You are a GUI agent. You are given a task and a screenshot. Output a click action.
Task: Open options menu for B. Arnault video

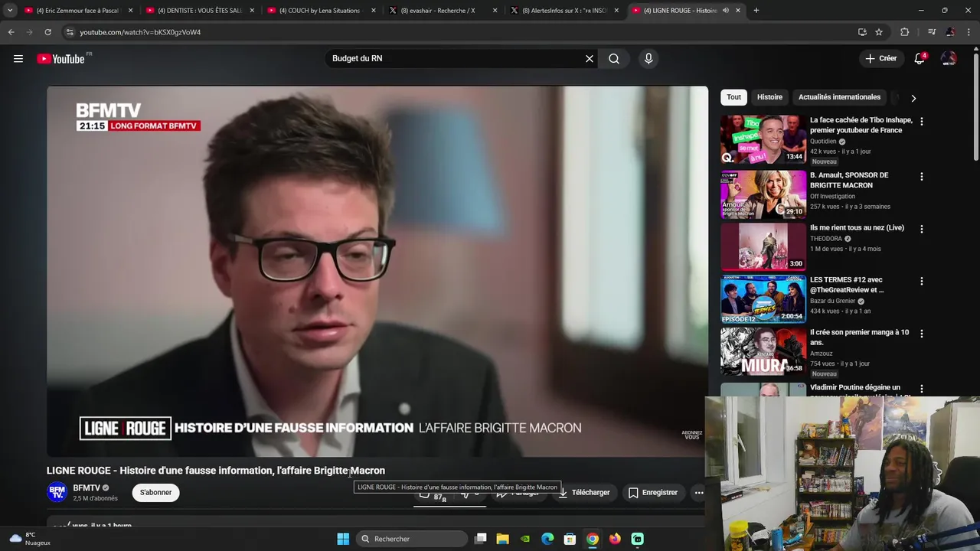point(921,177)
